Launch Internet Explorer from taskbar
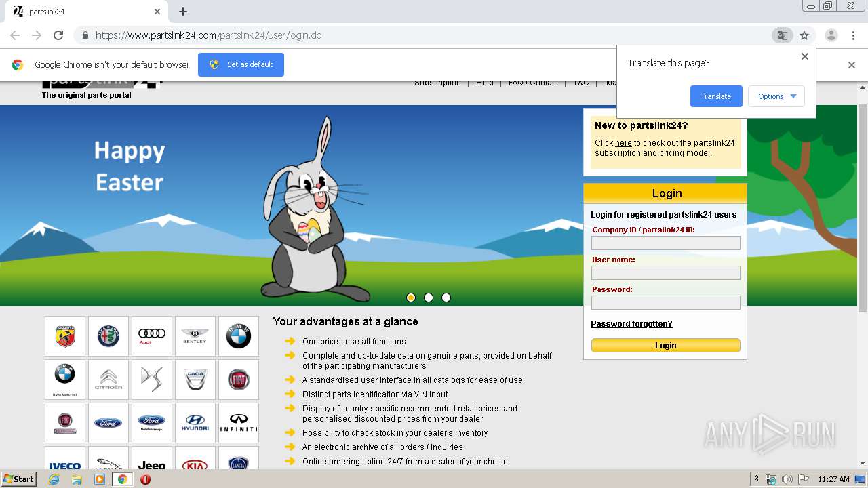Image resolution: width=868 pixels, height=488 pixels. 54,479
